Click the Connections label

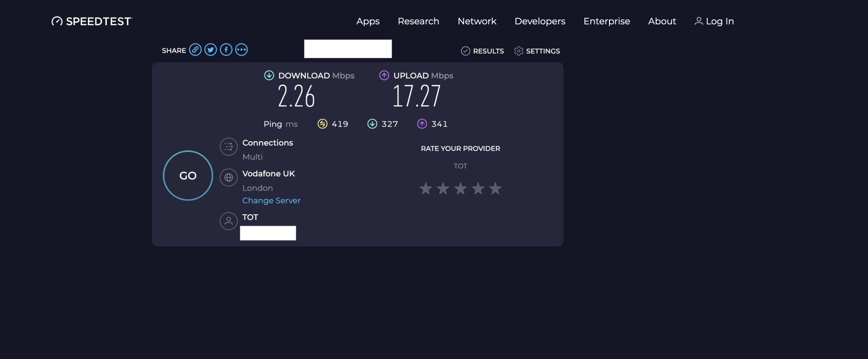pos(268,143)
